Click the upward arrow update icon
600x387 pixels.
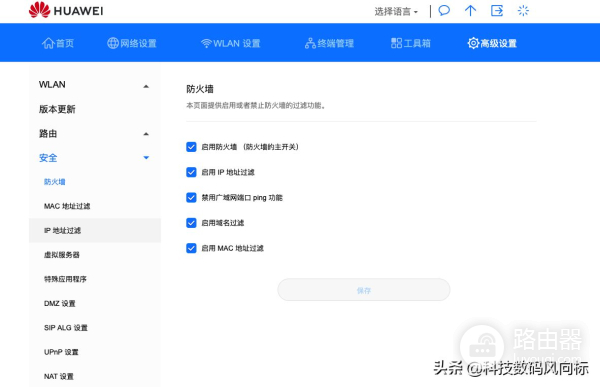coord(470,10)
